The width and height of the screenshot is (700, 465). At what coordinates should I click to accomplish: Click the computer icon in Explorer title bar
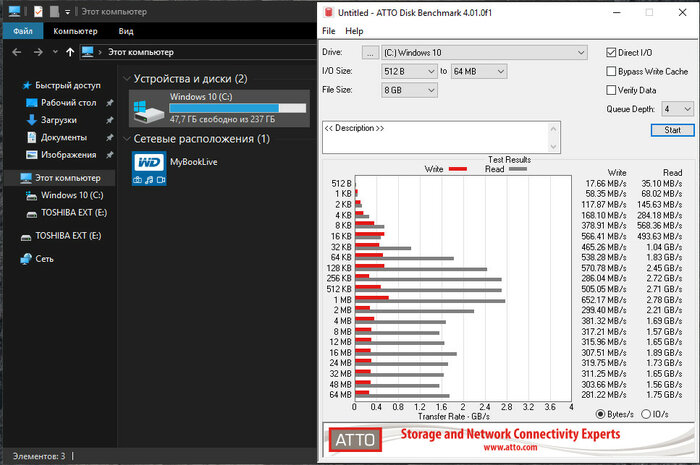[14, 12]
